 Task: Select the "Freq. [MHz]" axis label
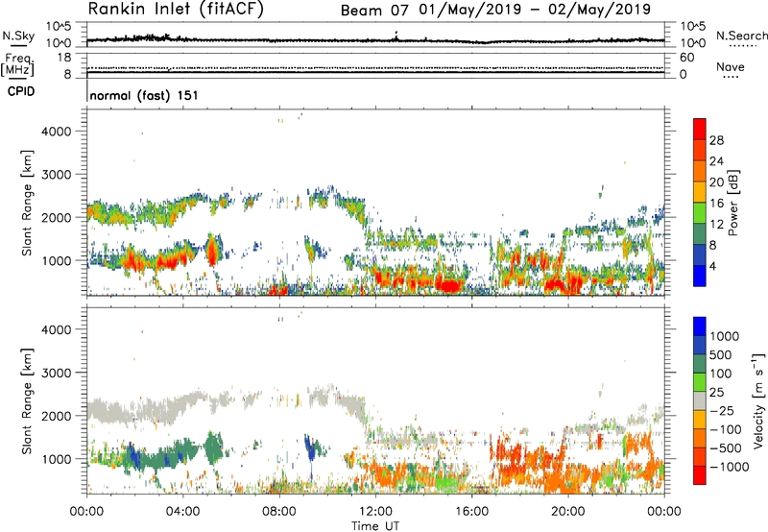click(x=17, y=65)
